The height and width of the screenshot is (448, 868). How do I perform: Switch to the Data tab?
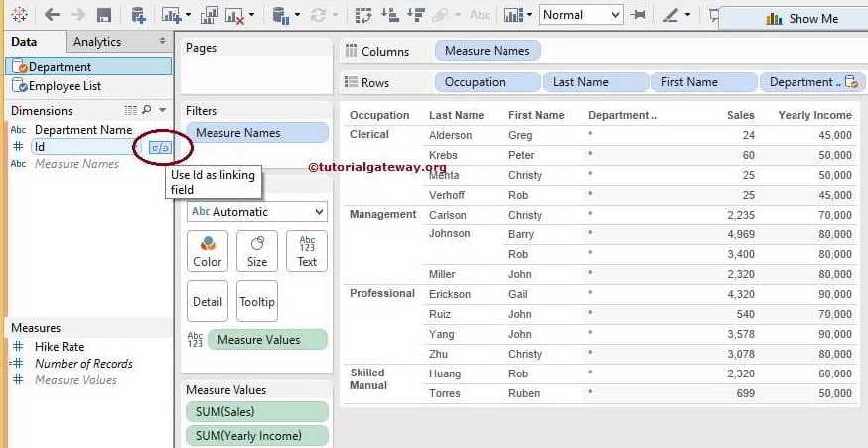(x=25, y=42)
